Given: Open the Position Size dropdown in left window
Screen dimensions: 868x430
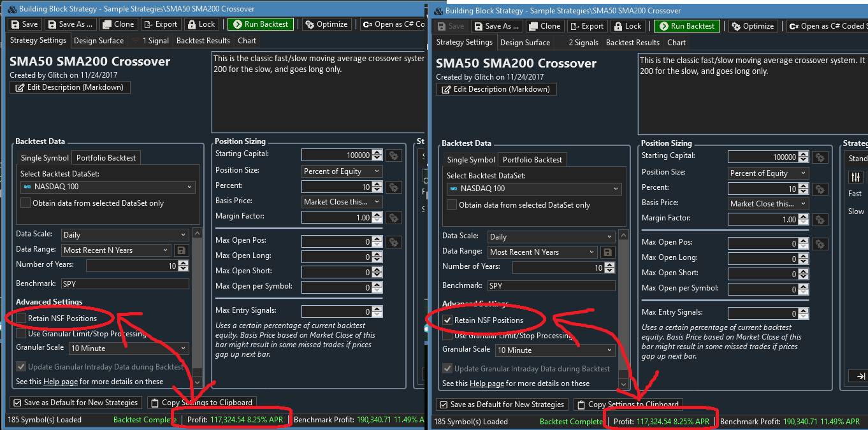Looking at the screenshot, I should 342,171.
